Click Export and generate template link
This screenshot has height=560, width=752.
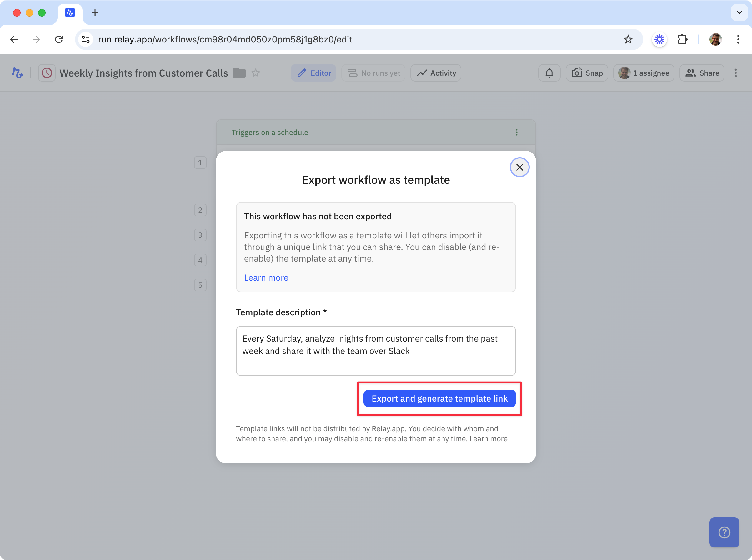click(x=439, y=398)
